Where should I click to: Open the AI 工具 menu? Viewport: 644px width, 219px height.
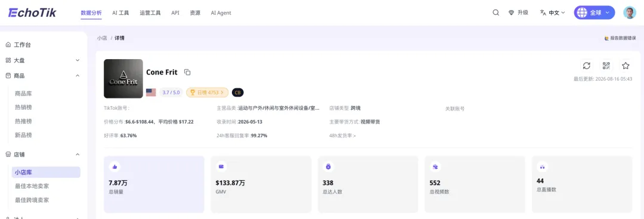(x=120, y=13)
